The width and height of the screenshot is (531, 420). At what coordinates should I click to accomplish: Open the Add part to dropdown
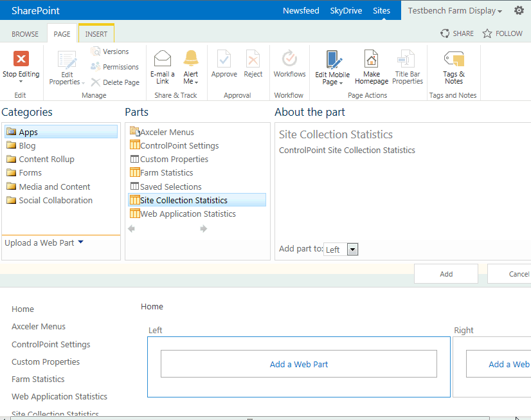pyautogui.click(x=352, y=250)
